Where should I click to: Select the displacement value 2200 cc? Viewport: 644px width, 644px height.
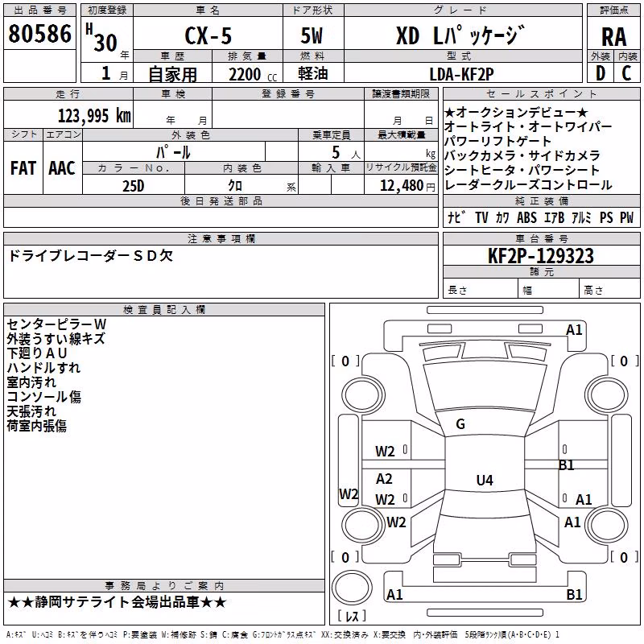(x=253, y=75)
